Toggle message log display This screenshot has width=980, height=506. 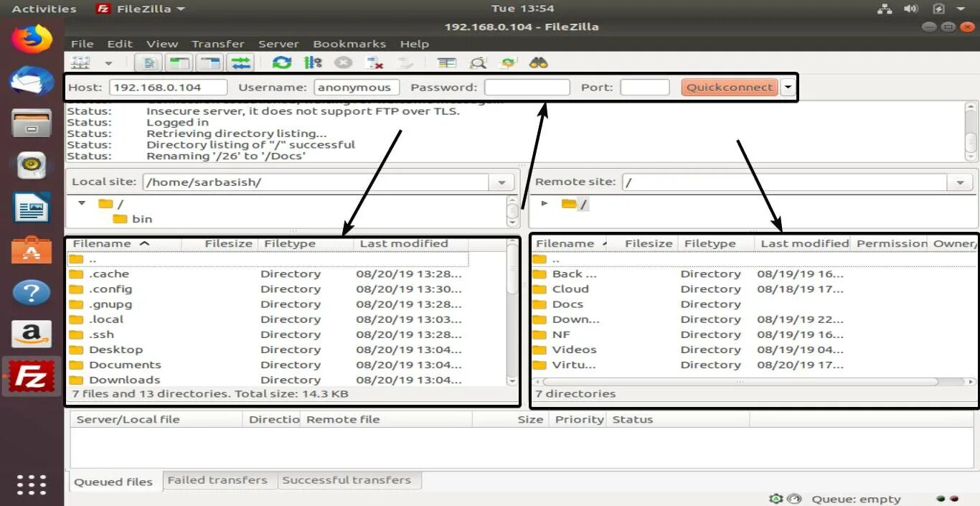click(149, 63)
